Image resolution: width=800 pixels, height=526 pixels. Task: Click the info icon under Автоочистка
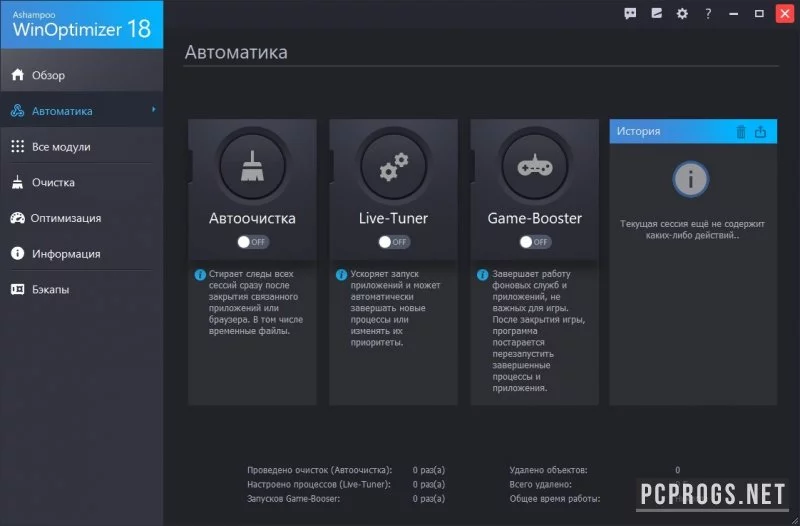pos(200,275)
